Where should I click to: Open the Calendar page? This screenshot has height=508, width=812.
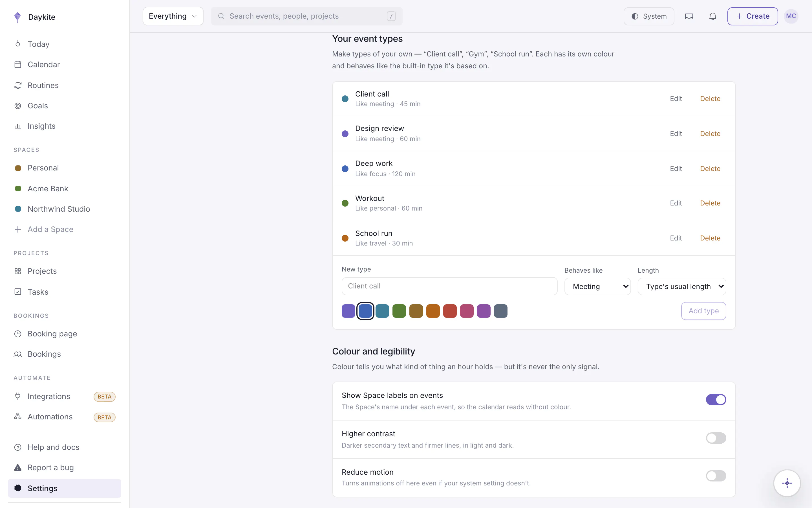pyautogui.click(x=64, y=65)
